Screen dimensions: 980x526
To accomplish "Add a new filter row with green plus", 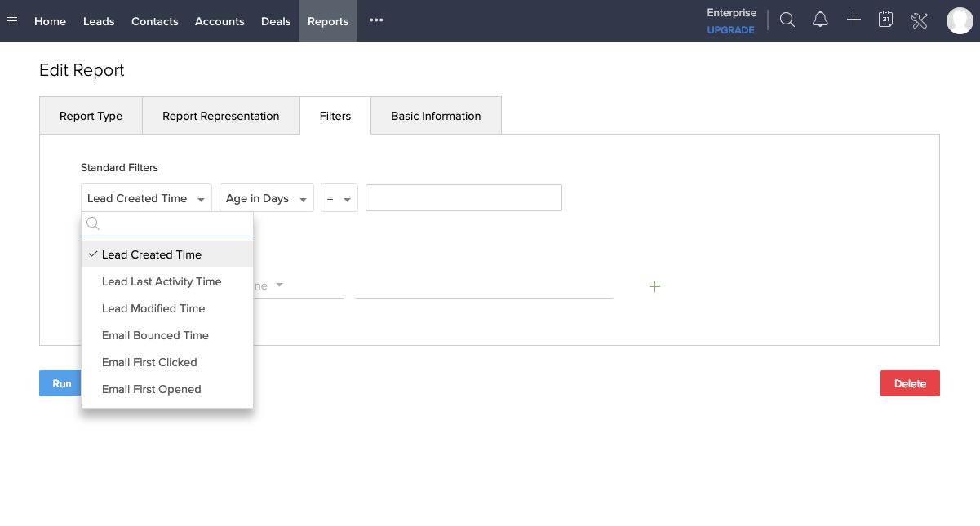I will pos(654,286).
